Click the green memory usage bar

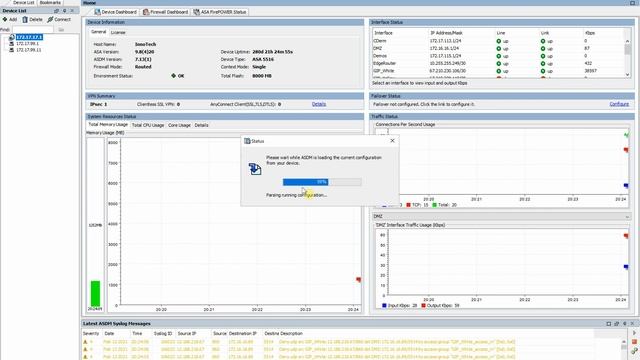click(95, 293)
